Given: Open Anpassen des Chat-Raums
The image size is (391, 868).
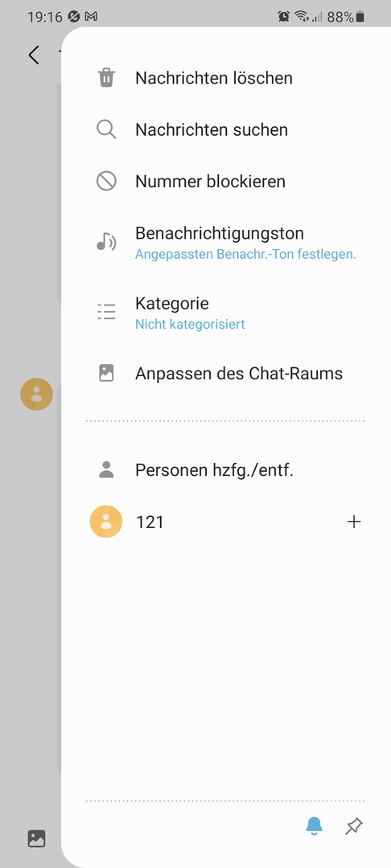Looking at the screenshot, I should 224,374.
